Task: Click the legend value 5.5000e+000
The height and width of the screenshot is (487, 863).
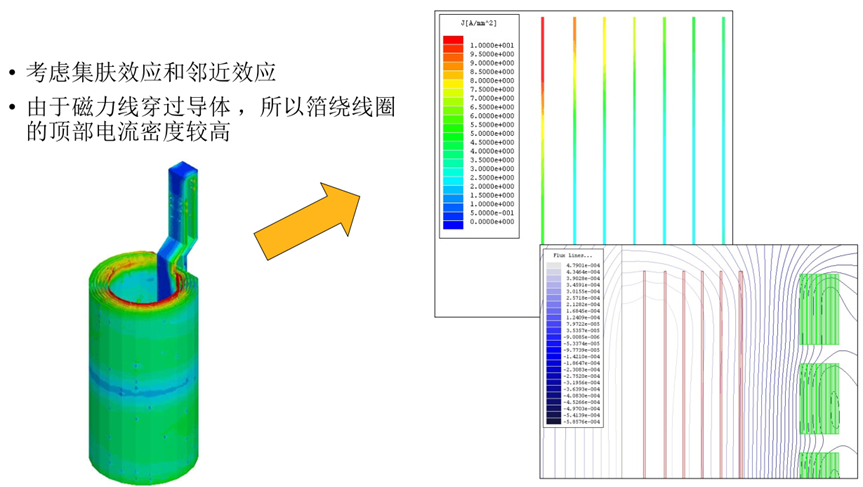Action: (492, 125)
